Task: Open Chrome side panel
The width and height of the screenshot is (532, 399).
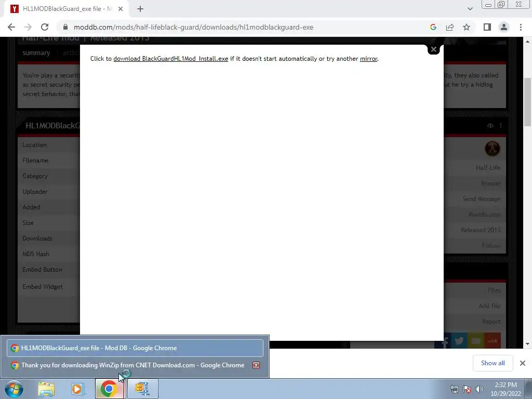Action: (x=487, y=27)
